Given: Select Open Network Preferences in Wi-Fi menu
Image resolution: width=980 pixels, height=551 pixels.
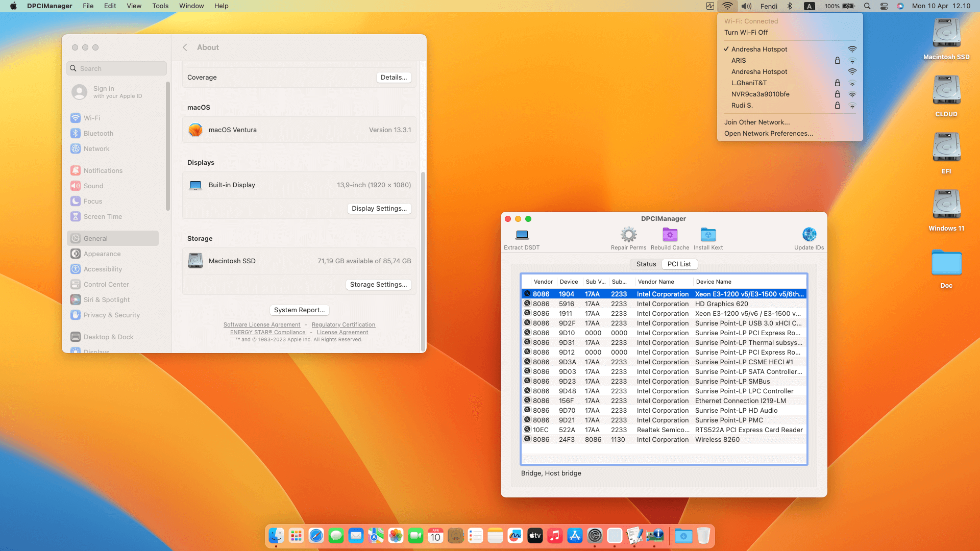Looking at the screenshot, I should pyautogui.click(x=790, y=133).
